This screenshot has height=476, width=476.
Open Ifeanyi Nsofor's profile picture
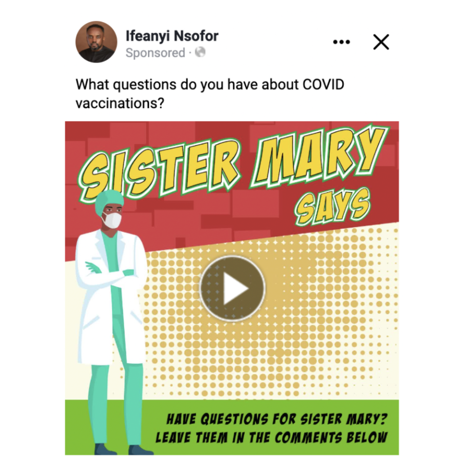click(96, 42)
